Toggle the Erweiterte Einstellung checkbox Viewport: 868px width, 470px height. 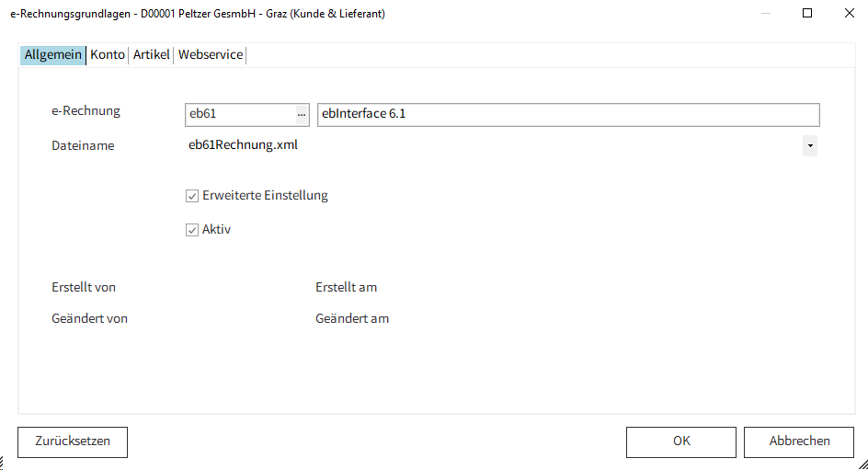(x=192, y=196)
